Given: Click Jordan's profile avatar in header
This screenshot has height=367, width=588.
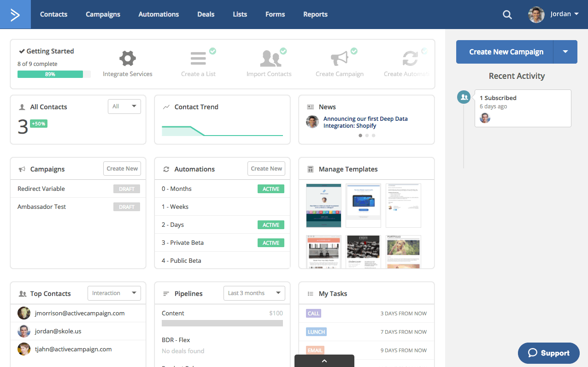Looking at the screenshot, I should 536,14.
